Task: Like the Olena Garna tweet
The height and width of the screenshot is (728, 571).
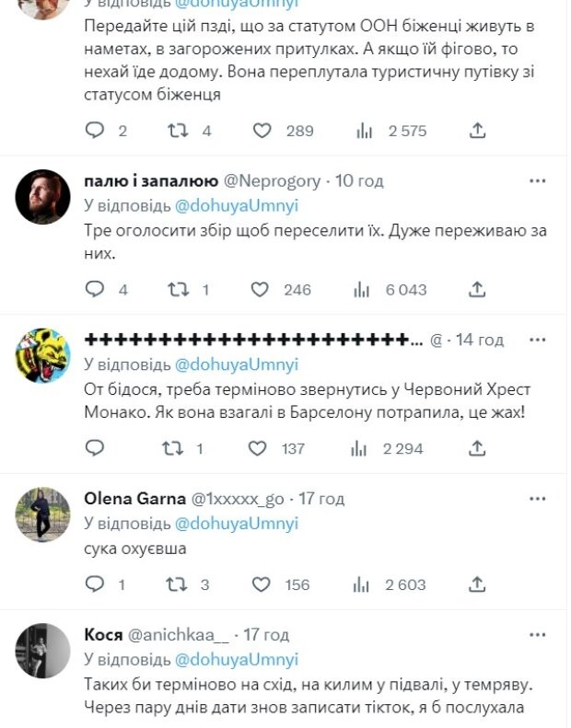Action: pyautogui.click(x=262, y=584)
